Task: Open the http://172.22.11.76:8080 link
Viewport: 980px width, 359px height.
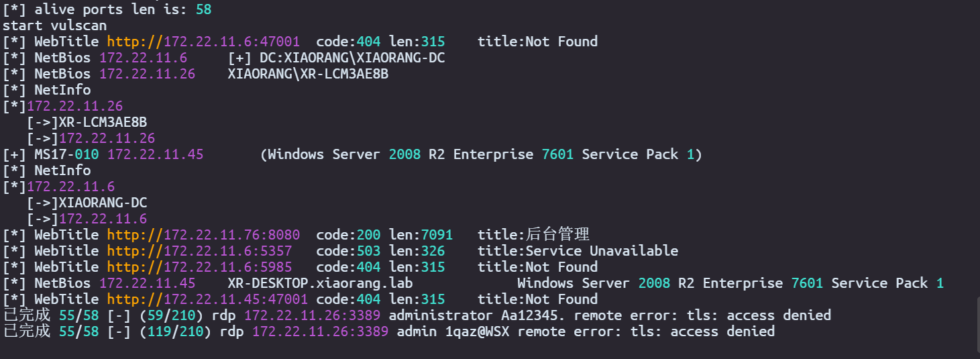Action: tap(203, 235)
